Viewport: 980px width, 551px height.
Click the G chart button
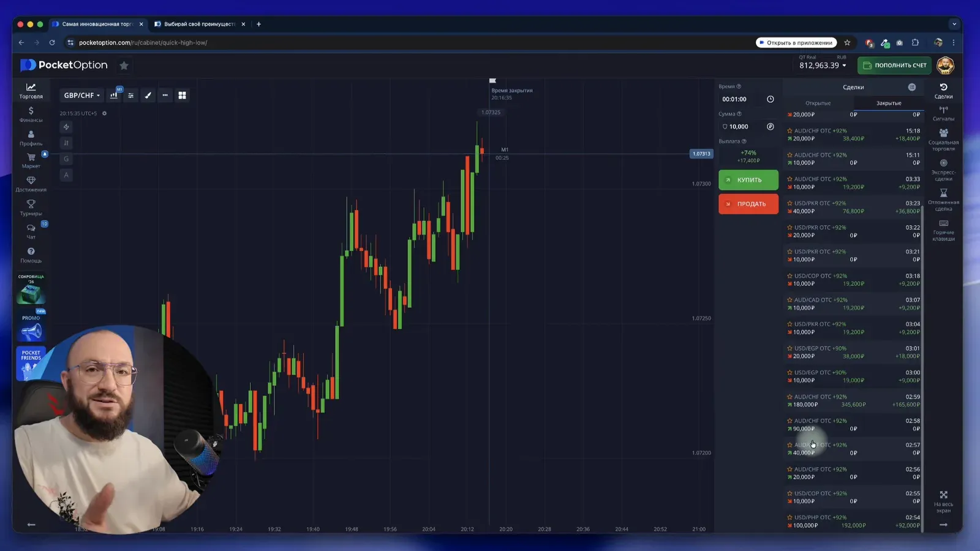point(66,159)
